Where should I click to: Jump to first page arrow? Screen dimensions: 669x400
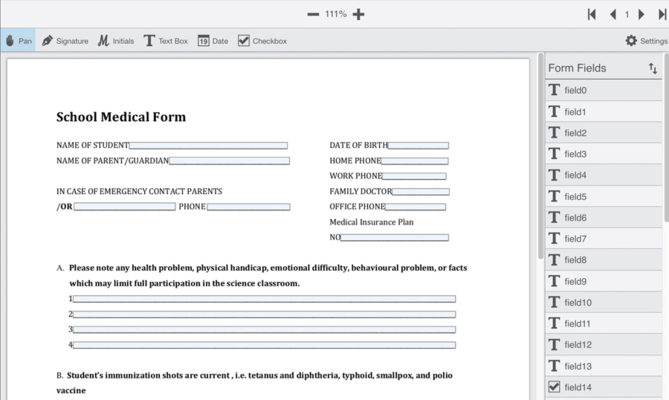click(x=592, y=14)
